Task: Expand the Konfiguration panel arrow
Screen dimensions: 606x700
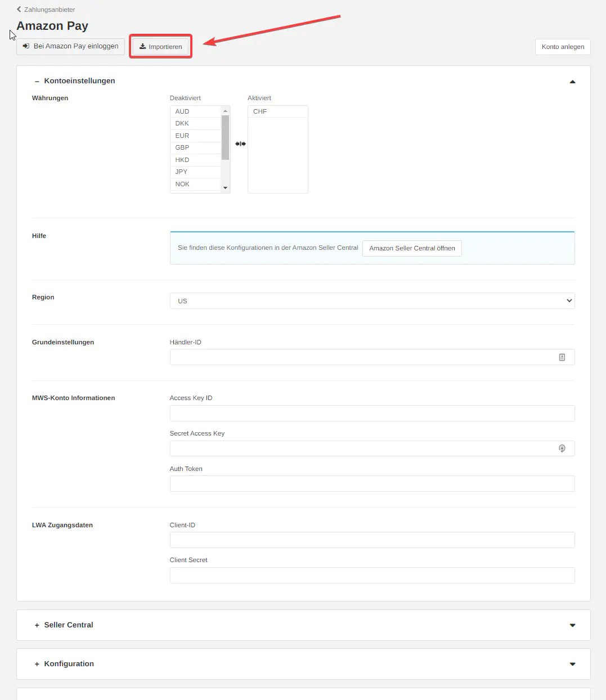Action: point(572,664)
